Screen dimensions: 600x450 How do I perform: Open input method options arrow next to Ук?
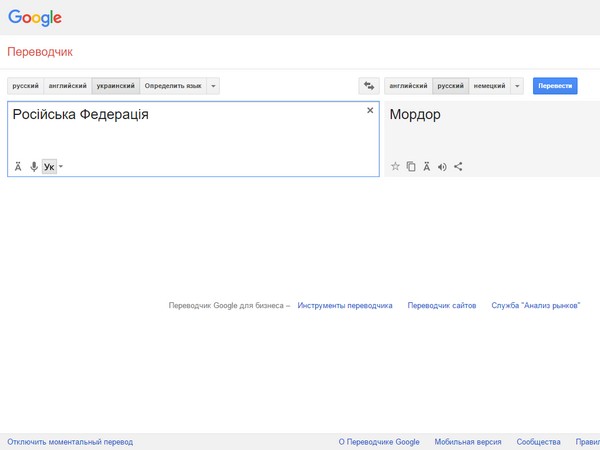coord(61,167)
